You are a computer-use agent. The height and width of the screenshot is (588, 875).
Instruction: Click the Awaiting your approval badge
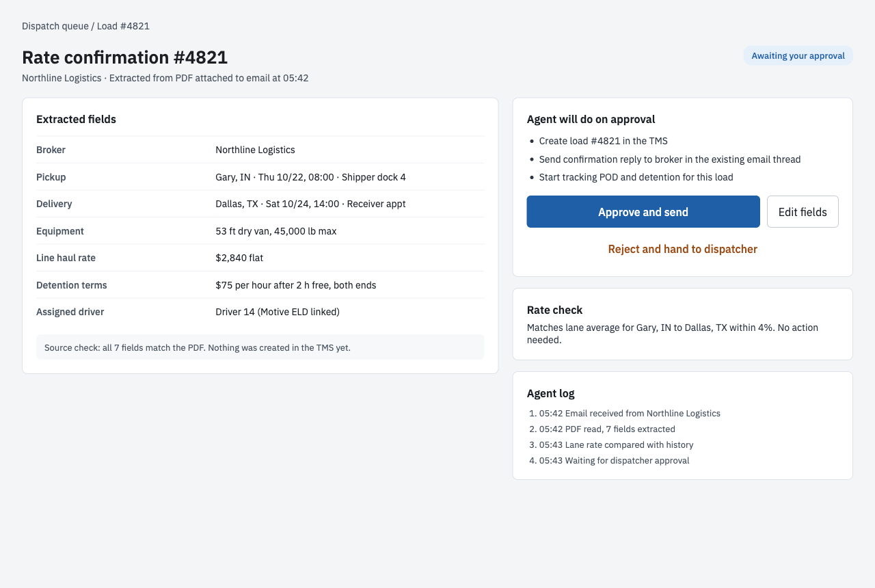click(798, 56)
